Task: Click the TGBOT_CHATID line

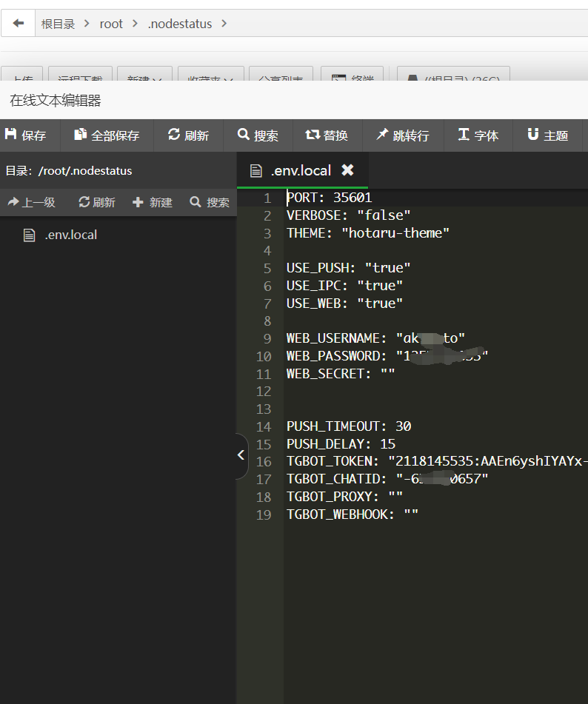Action: tap(387, 479)
